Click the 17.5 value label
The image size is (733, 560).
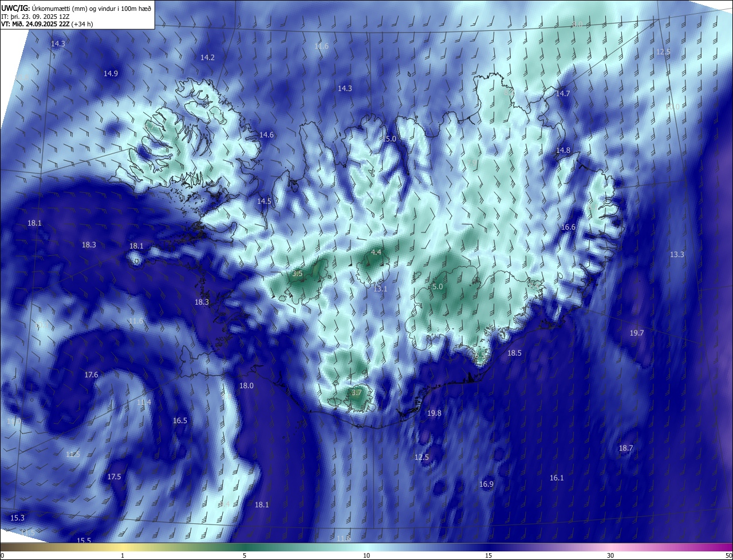coord(114,477)
